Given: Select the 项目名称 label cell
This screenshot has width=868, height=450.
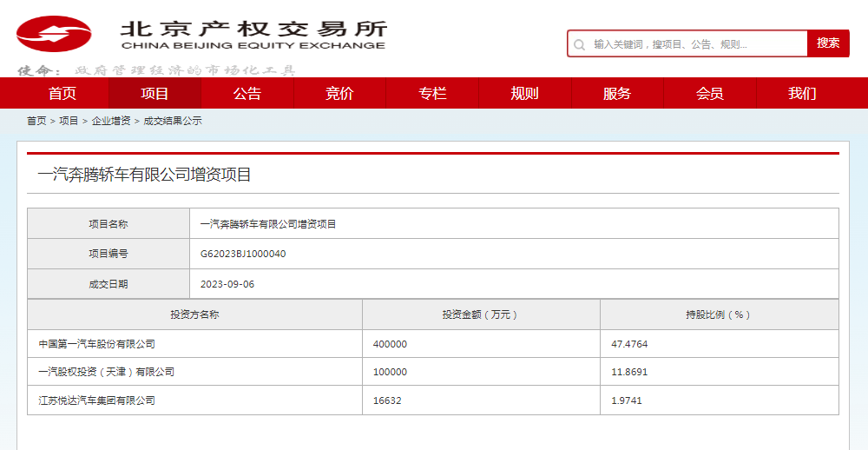Looking at the screenshot, I should pyautogui.click(x=108, y=224).
